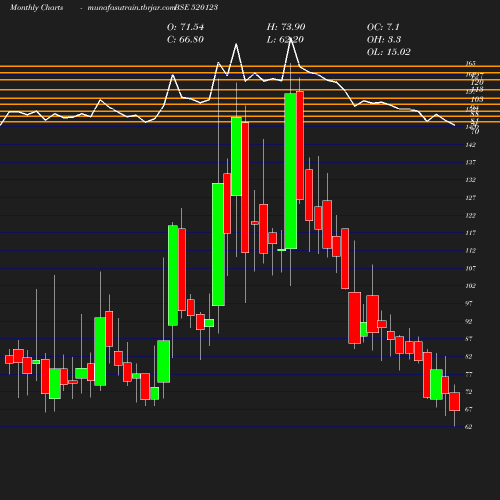
Task: Click the "Monthly Charts" title text
Action: pyautogui.click(x=36, y=7)
